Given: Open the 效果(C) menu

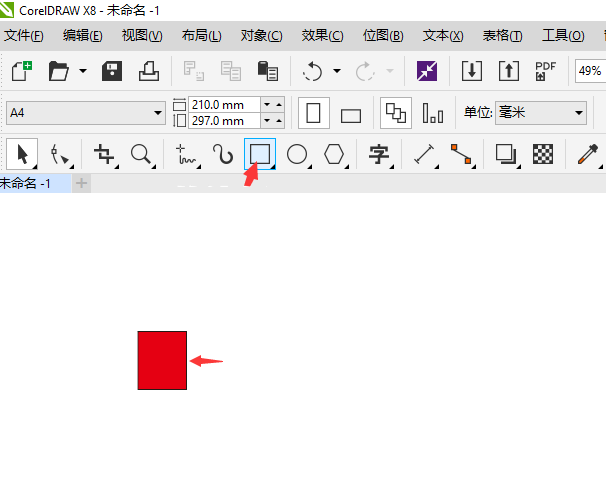Looking at the screenshot, I should [x=322, y=36].
